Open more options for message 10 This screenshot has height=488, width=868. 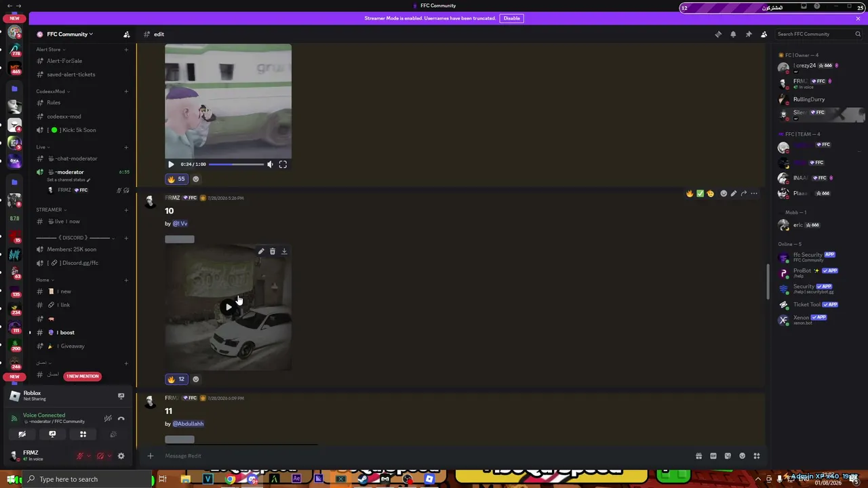pyautogui.click(x=754, y=194)
